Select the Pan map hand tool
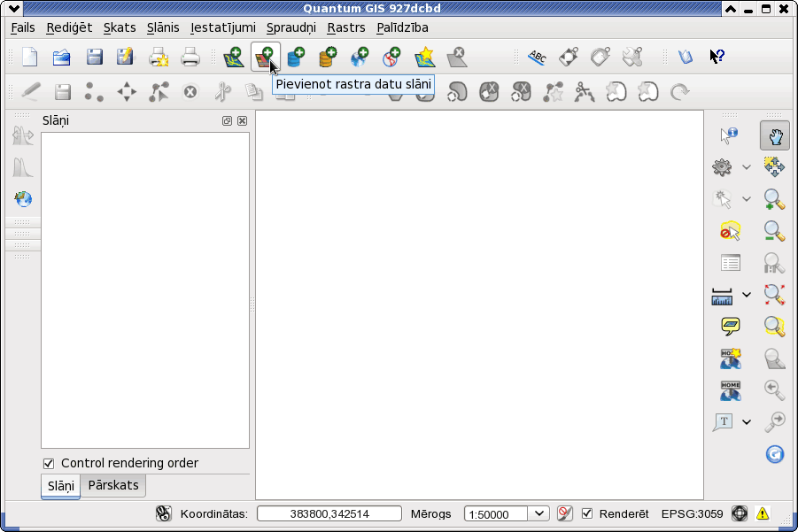This screenshot has height=532, width=798. click(775, 135)
